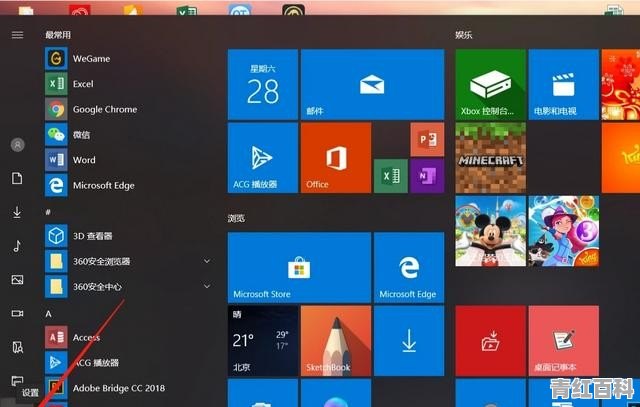Open the 360安全中心 folder entry
The image size is (640, 407).
127,287
